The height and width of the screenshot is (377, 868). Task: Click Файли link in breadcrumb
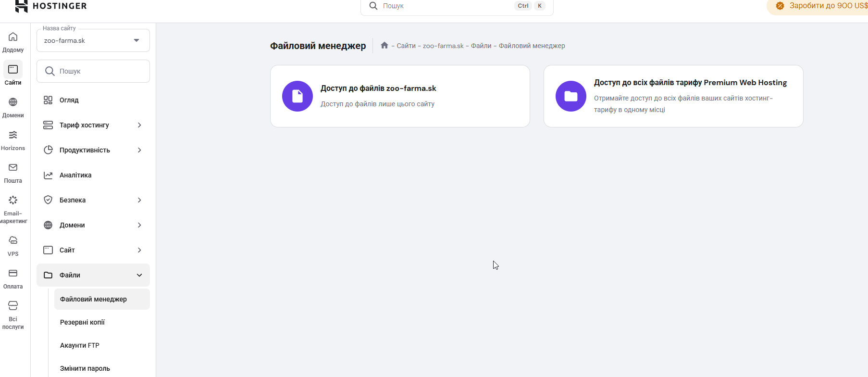pos(481,46)
